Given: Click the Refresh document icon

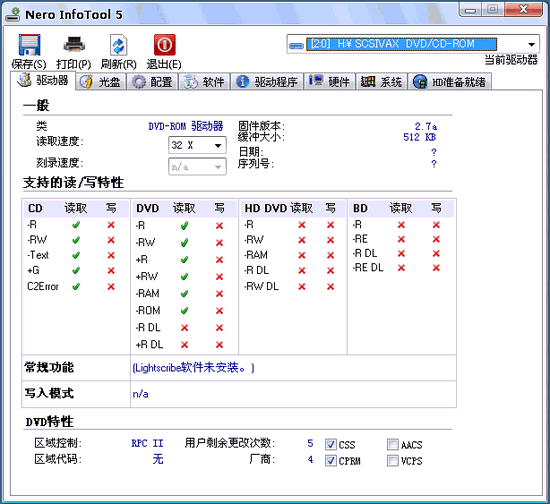Looking at the screenshot, I should point(119,45).
